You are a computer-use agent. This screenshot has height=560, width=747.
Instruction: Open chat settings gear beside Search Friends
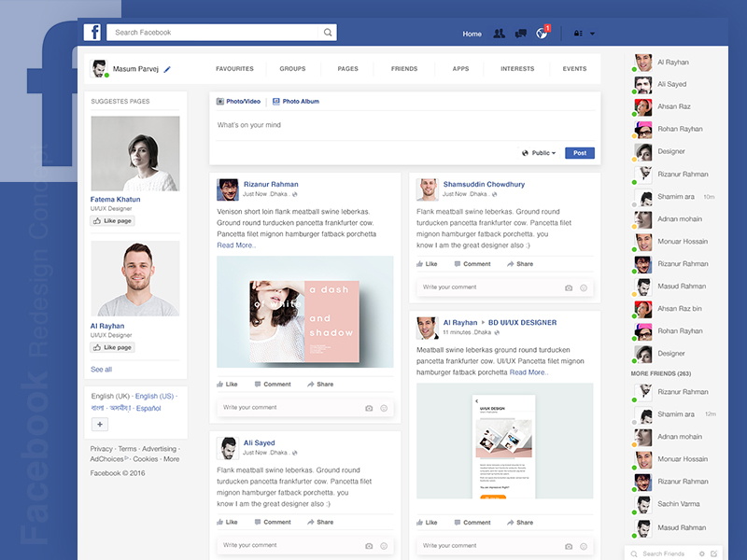(x=702, y=553)
